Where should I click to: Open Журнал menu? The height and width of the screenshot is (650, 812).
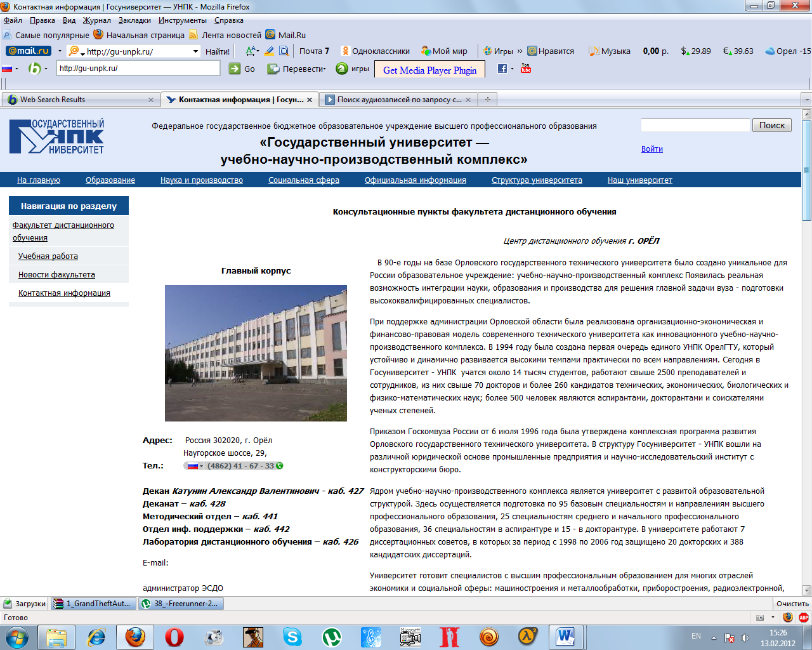[x=97, y=20]
